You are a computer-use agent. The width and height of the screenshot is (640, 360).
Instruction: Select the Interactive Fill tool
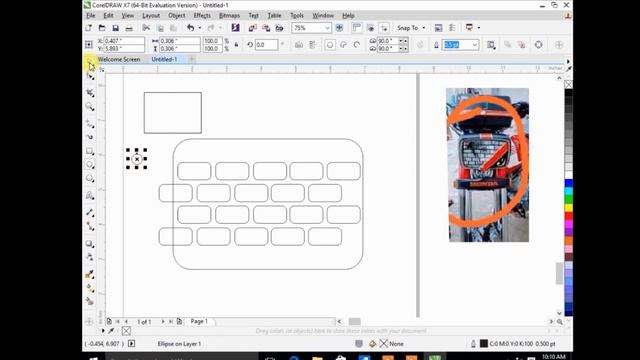(x=90, y=288)
